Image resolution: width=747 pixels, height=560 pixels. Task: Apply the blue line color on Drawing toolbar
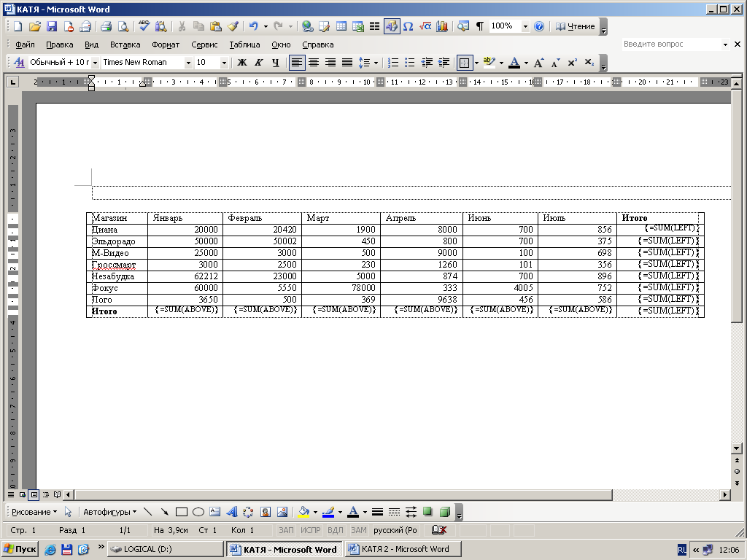pyautogui.click(x=328, y=512)
